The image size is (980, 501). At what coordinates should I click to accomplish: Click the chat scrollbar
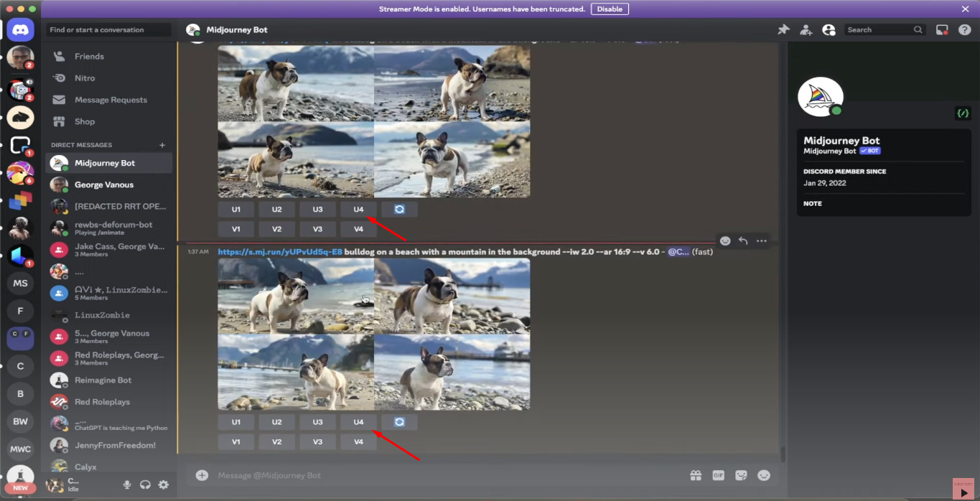click(783, 455)
